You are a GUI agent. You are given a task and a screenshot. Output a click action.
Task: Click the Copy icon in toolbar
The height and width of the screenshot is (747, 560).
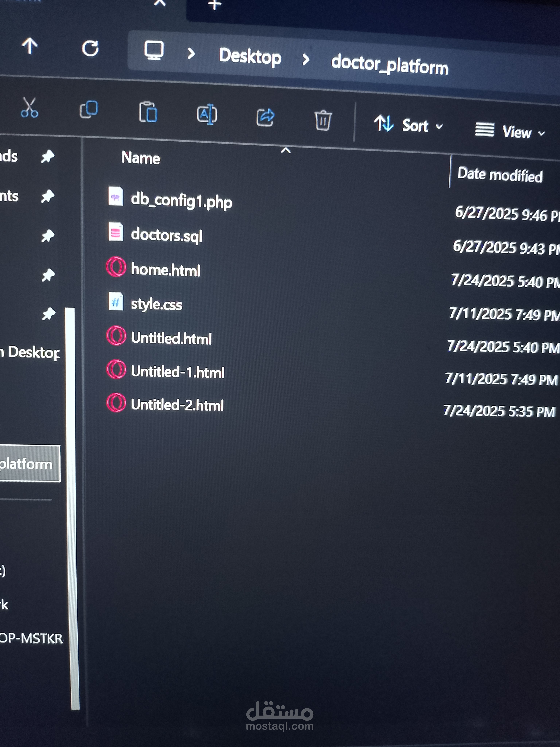click(x=89, y=109)
